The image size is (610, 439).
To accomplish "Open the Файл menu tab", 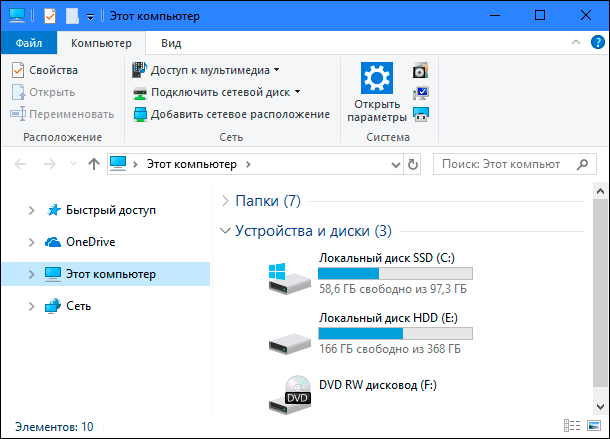I will click(x=29, y=43).
